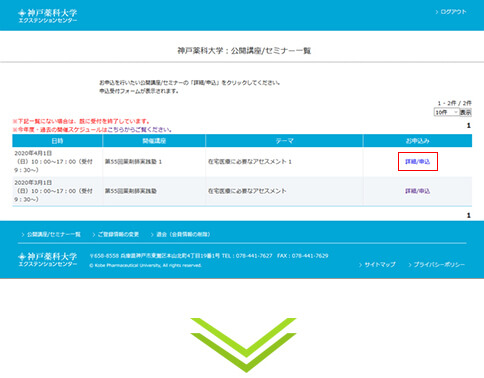Image resolution: width=484 pixels, height=378 pixels.
Task: Click the ログアウト link in the header
Action: point(451,12)
